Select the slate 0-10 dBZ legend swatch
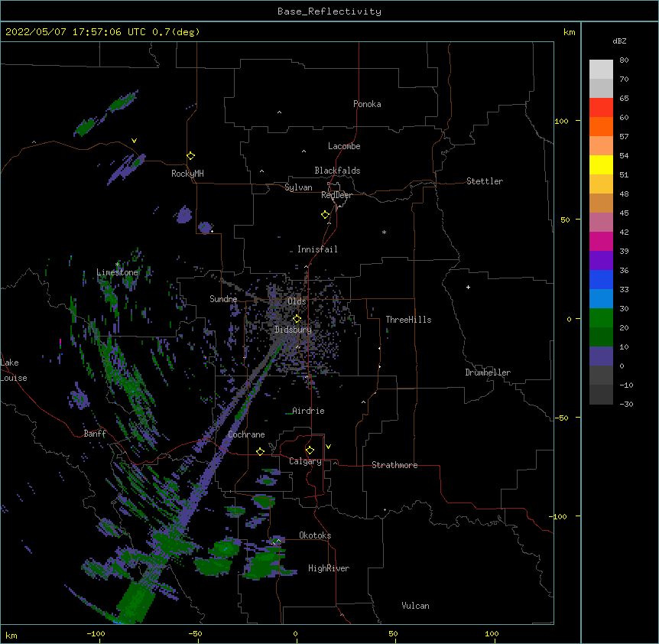Viewport: 659px width, 644px height. pyautogui.click(x=601, y=356)
